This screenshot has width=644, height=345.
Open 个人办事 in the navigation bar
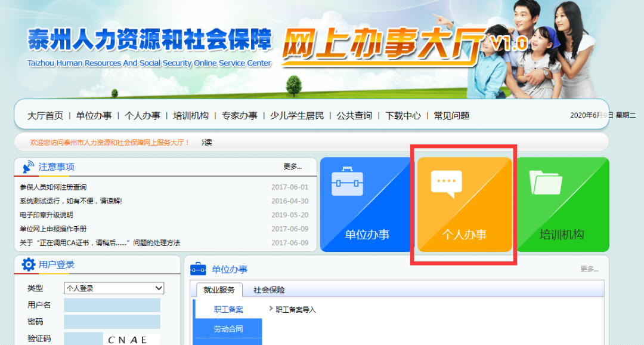click(142, 116)
